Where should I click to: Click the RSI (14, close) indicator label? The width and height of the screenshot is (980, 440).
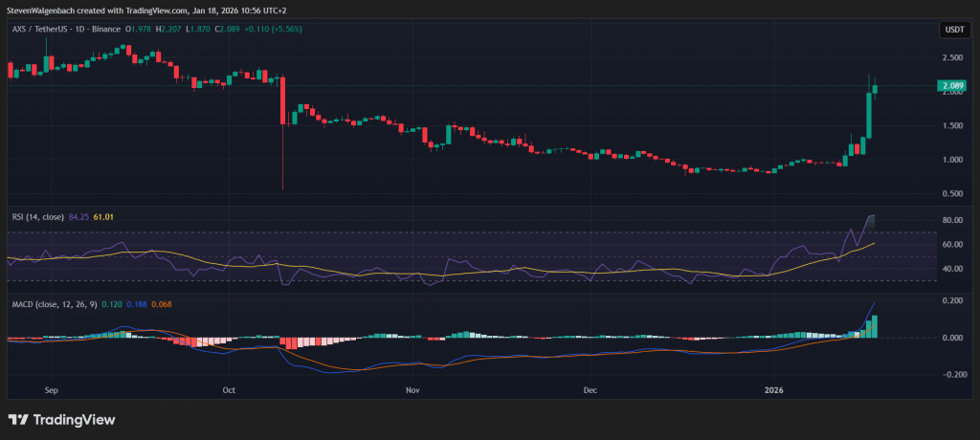pyautogui.click(x=38, y=217)
